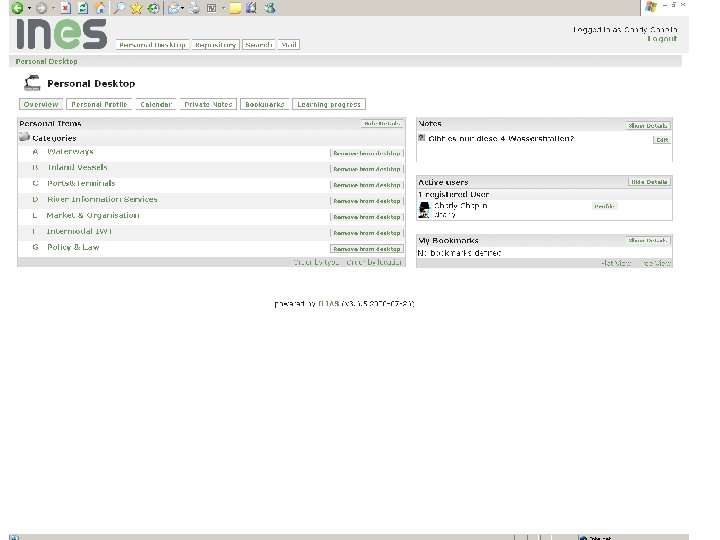This screenshot has width=720, height=540.
Task: Hide details of Personal Items panel
Action: [x=382, y=124]
